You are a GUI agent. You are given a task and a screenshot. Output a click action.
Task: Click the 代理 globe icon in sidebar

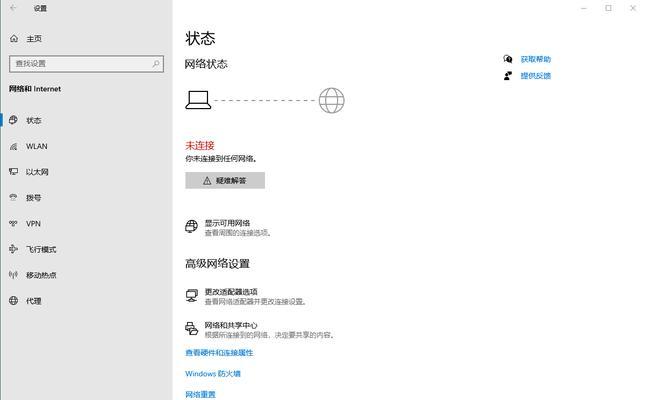14,301
